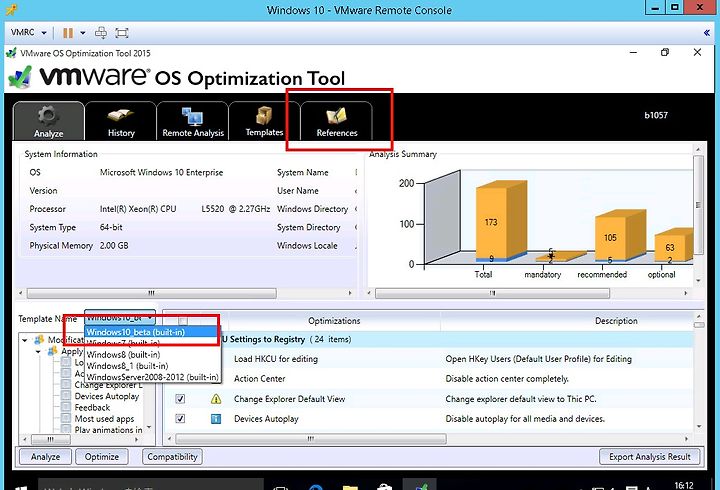Switch to the History tab
720x490 pixels.
tap(121, 121)
